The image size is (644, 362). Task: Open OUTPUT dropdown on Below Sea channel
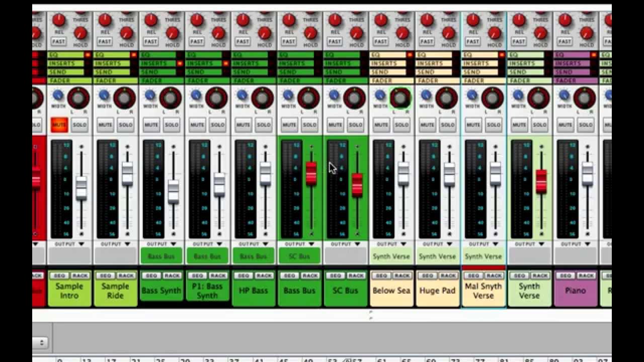tap(391, 244)
